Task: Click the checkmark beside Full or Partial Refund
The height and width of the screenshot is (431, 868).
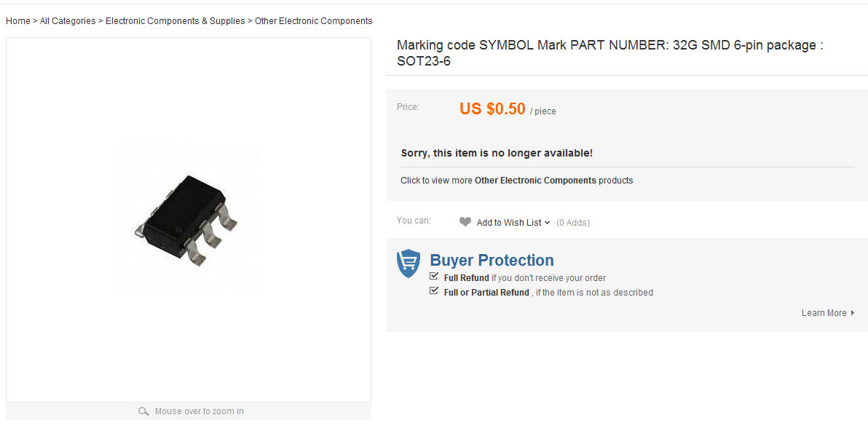Action: click(434, 291)
